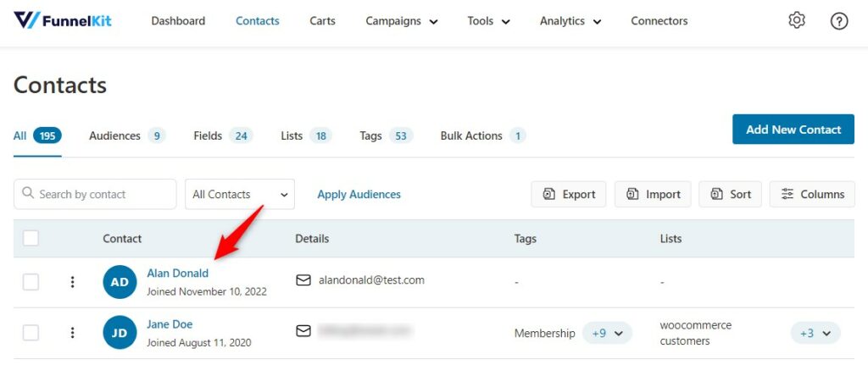Click the Add New Contact button

click(x=793, y=130)
